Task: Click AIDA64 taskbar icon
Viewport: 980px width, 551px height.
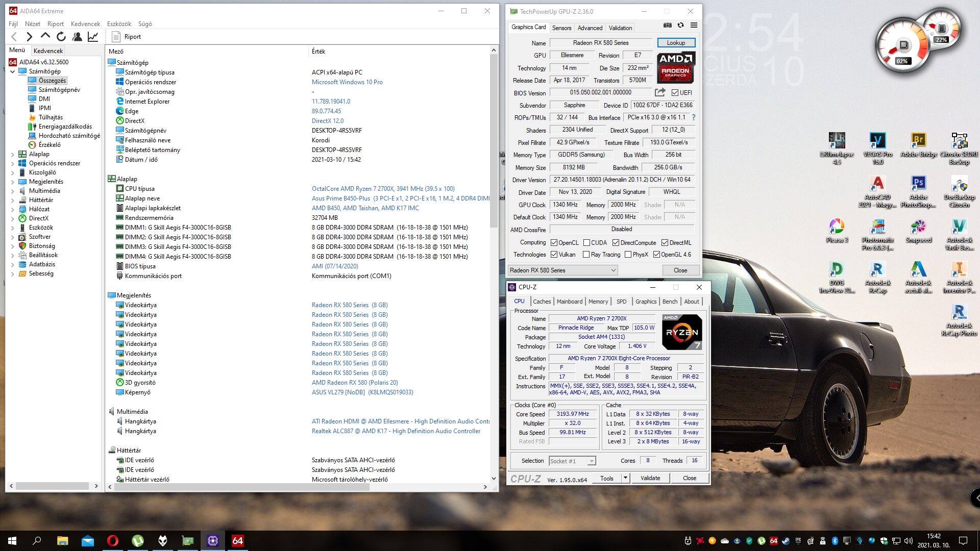Action: pyautogui.click(x=238, y=541)
